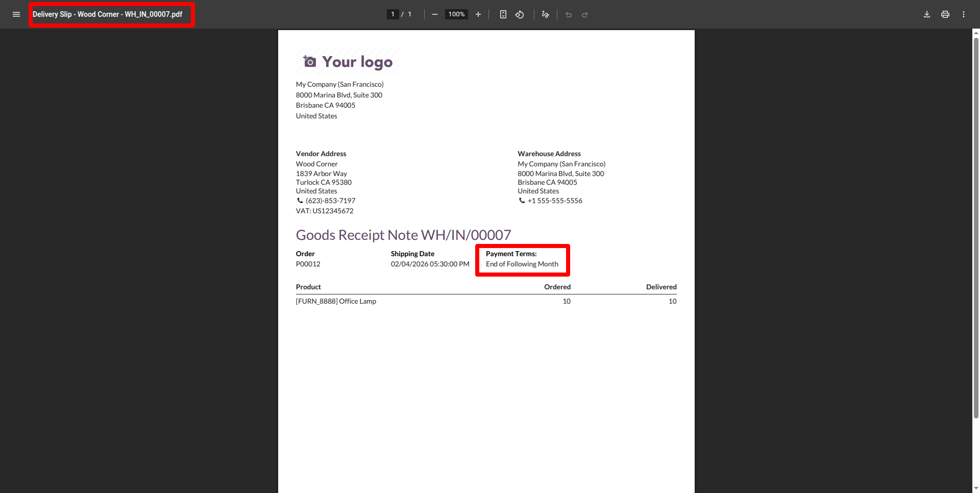980x493 pixels.
Task: Click vendor phone (623)-853-7197
Action: pos(330,201)
